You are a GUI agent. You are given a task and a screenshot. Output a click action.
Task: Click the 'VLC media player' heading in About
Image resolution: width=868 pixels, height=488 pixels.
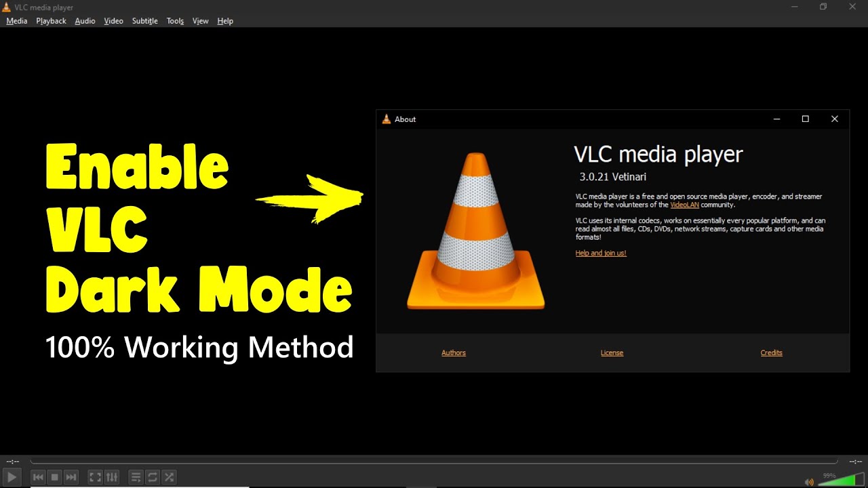pos(658,155)
